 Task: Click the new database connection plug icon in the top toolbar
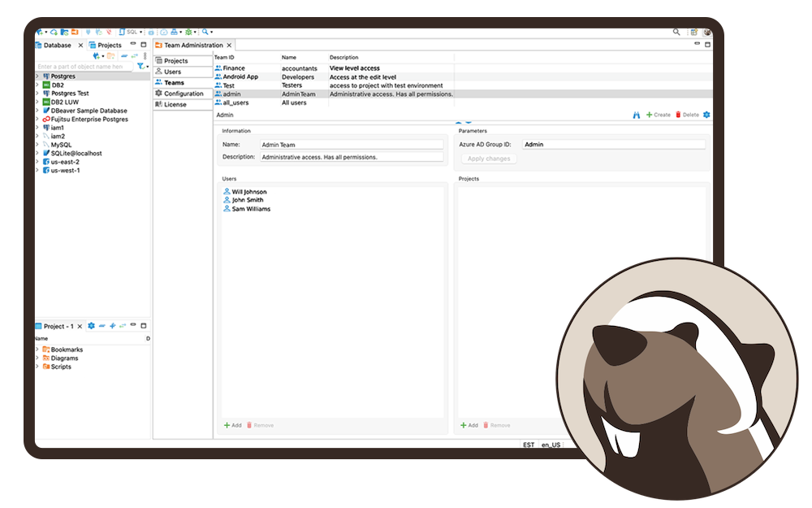[39, 33]
